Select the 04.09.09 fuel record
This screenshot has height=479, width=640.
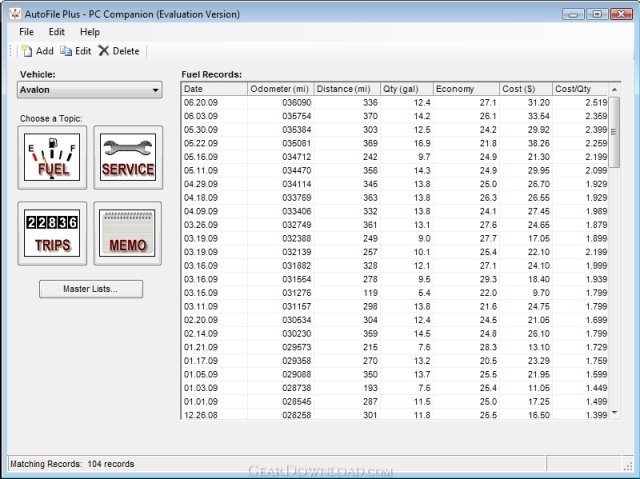pos(395,211)
